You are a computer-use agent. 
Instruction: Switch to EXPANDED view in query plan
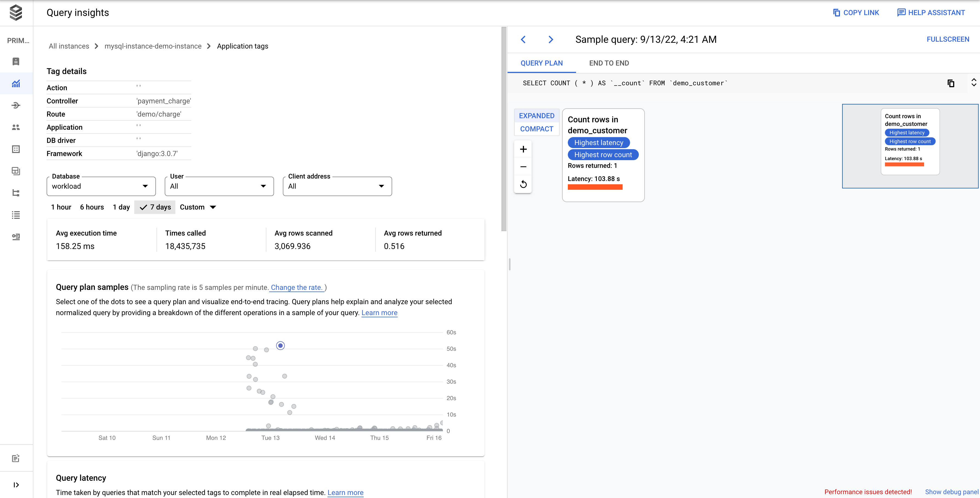tap(536, 116)
